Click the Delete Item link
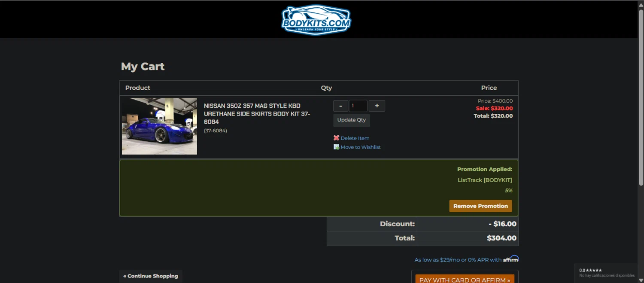Image resolution: width=644 pixels, height=283 pixels. coord(355,138)
